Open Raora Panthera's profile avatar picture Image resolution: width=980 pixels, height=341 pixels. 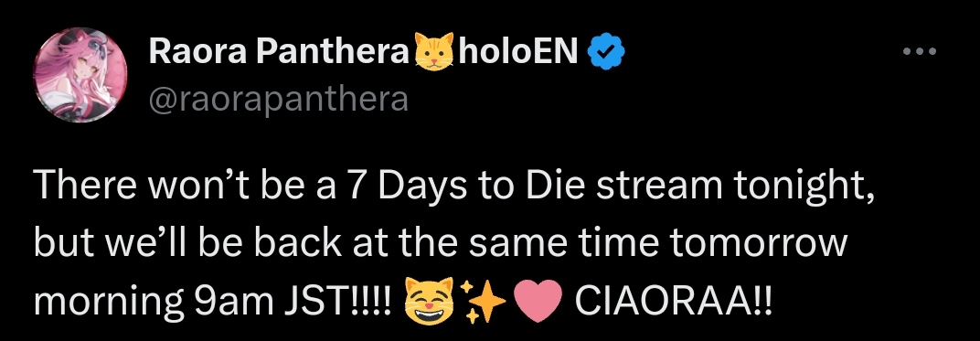80,75
